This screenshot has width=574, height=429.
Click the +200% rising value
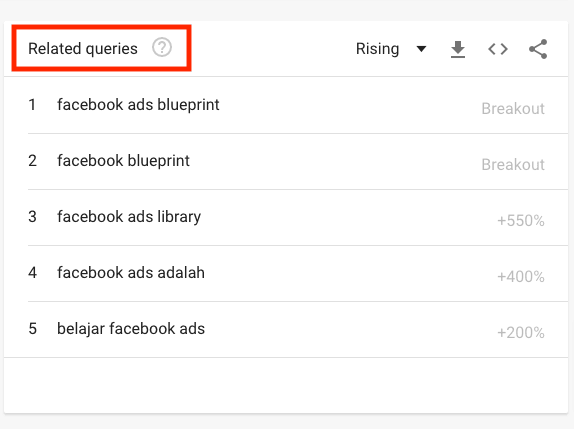click(x=521, y=333)
